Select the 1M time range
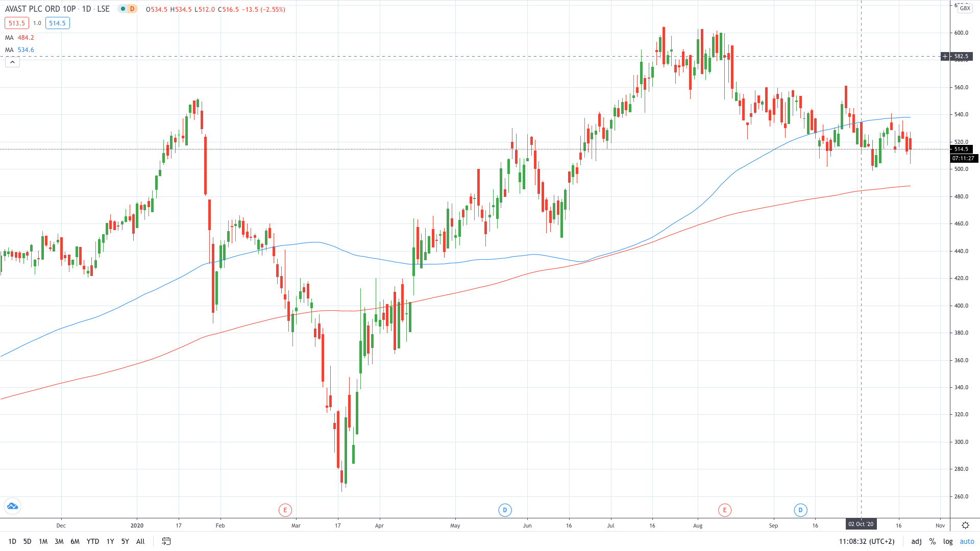 (x=43, y=541)
